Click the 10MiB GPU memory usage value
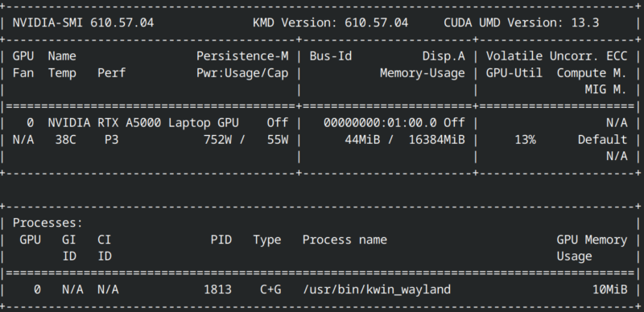 [x=609, y=289]
